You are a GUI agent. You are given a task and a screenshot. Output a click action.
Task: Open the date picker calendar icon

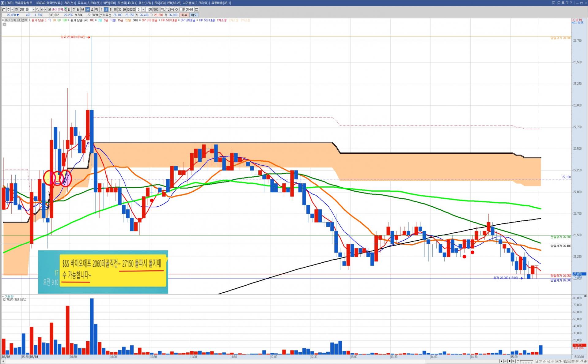click(x=197, y=9)
